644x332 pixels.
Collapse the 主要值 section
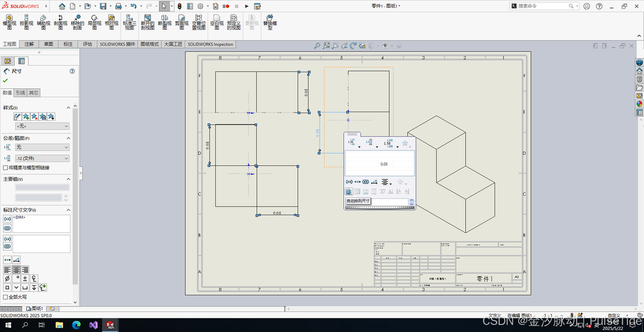(68, 179)
